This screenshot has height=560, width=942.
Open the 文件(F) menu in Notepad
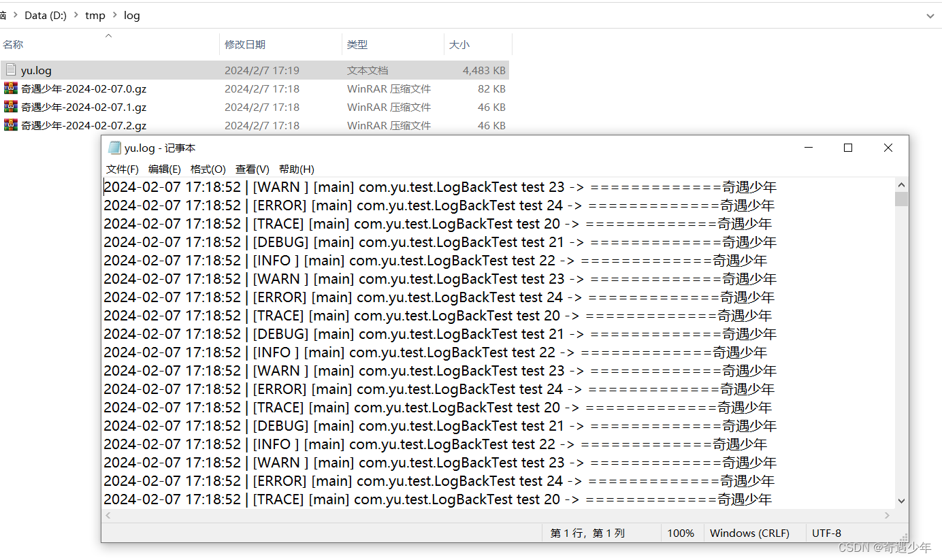click(x=123, y=169)
